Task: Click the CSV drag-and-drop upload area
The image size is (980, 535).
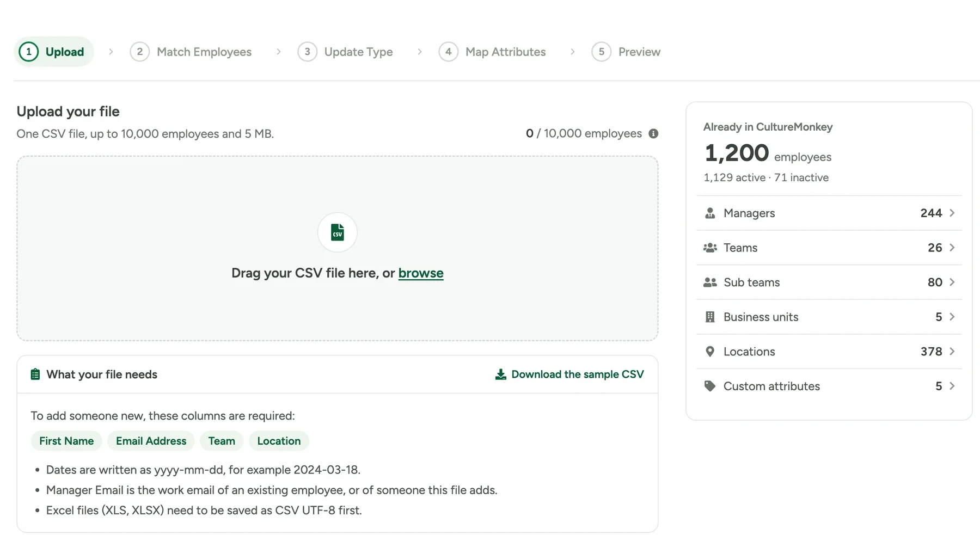Action: (338, 249)
